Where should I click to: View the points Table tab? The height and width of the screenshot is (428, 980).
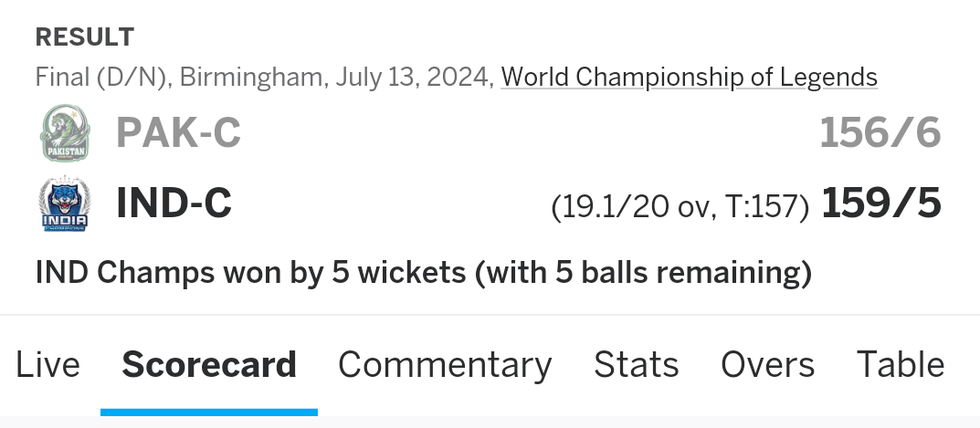(x=900, y=365)
